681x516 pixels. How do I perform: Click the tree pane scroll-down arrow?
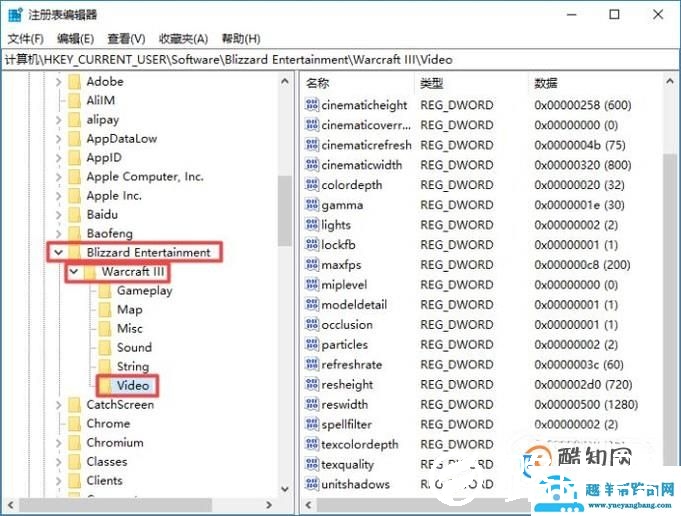click(x=285, y=489)
